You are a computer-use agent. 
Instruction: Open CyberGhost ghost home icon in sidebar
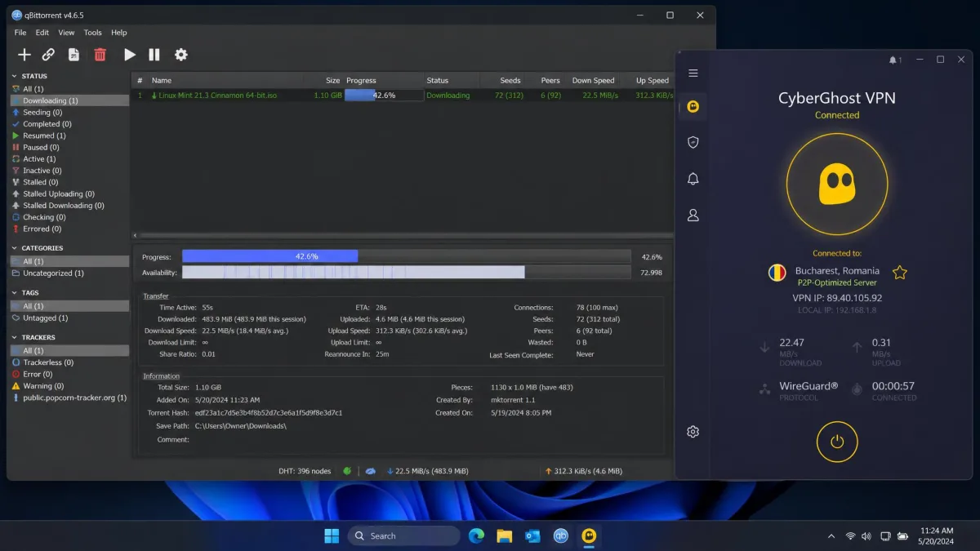tap(693, 106)
